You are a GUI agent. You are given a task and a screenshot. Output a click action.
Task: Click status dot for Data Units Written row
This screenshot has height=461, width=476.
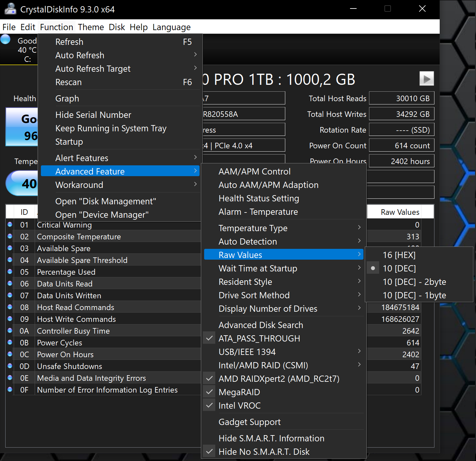10,295
